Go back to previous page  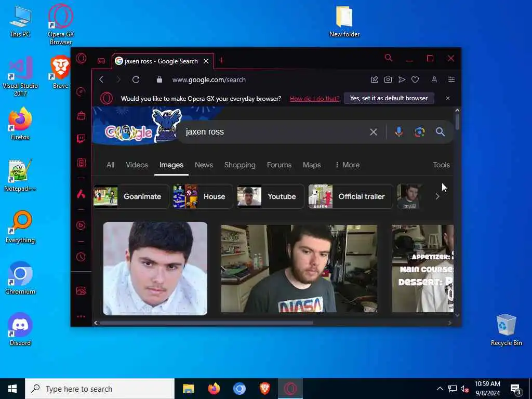click(x=101, y=79)
